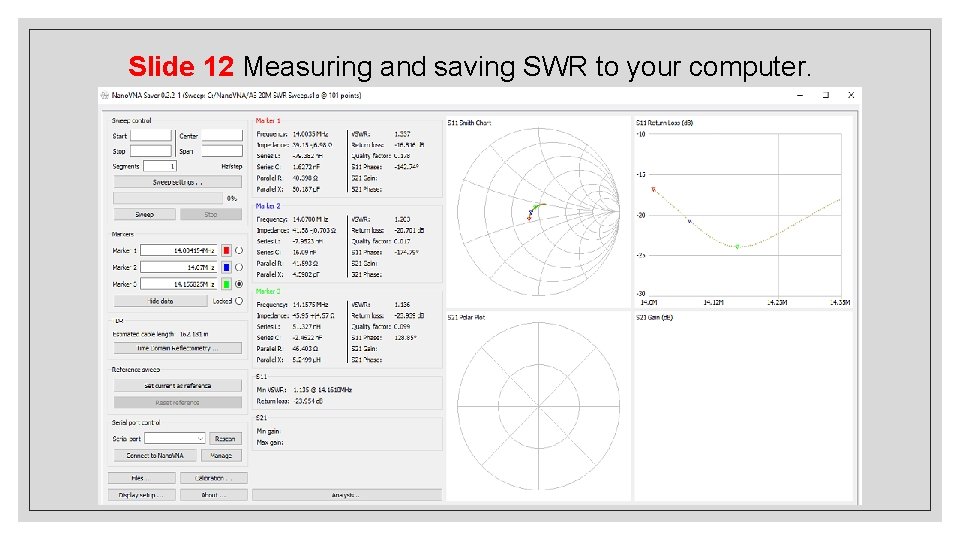Click the Stop frequency input field
This screenshot has width=960, height=540.
click(x=151, y=151)
